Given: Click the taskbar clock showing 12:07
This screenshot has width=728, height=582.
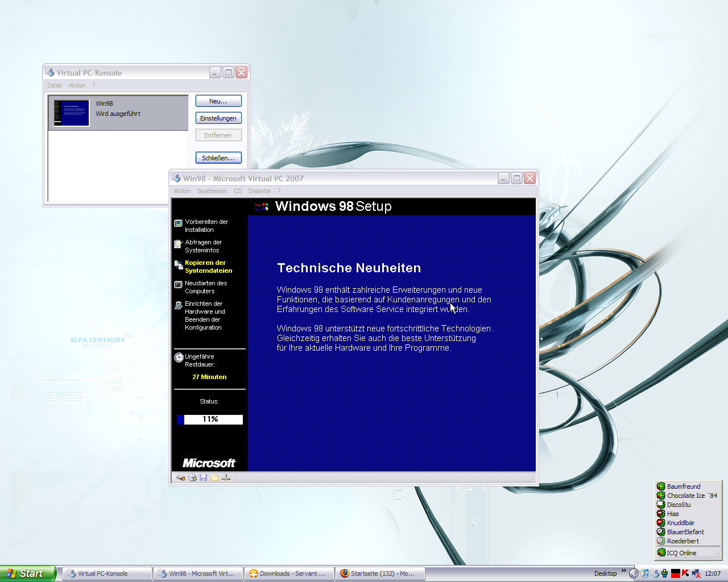Looking at the screenshot, I should click(x=713, y=573).
